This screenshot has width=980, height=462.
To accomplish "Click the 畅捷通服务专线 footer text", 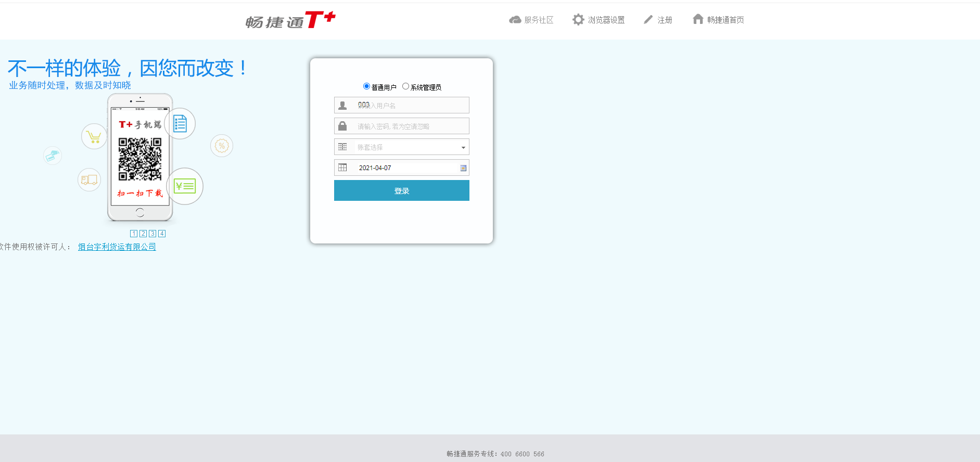I will 495,454.
